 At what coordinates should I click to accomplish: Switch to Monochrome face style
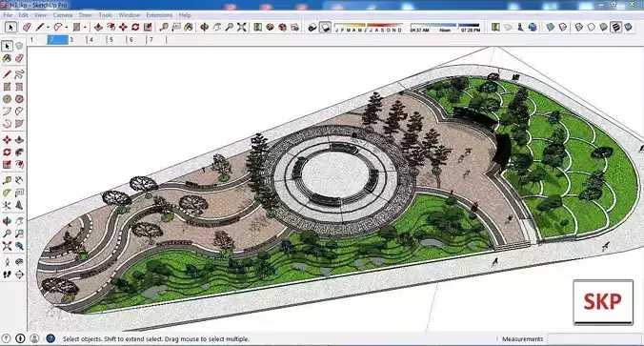(628, 27)
